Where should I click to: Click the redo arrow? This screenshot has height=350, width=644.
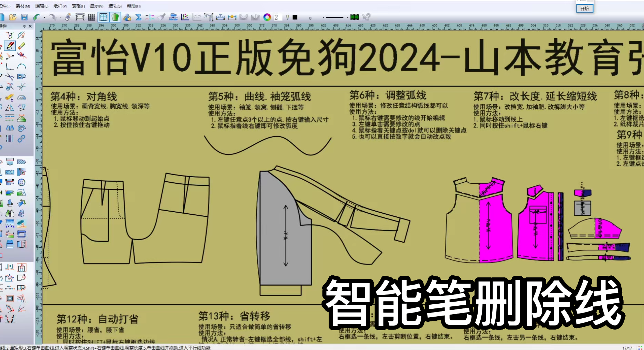coord(53,17)
